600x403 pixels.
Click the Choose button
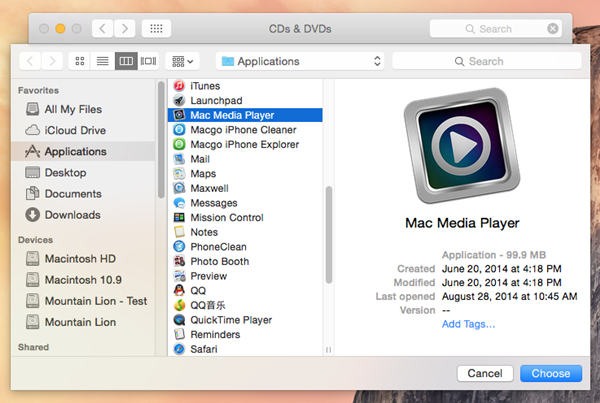pyautogui.click(x=551, y=373)
